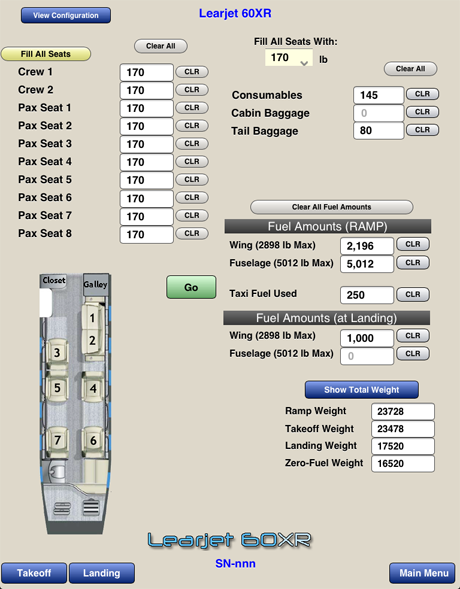Clear the Pax Seat 7 weight
The width and height of the screenshot is (460, 589).
(192, 216)
